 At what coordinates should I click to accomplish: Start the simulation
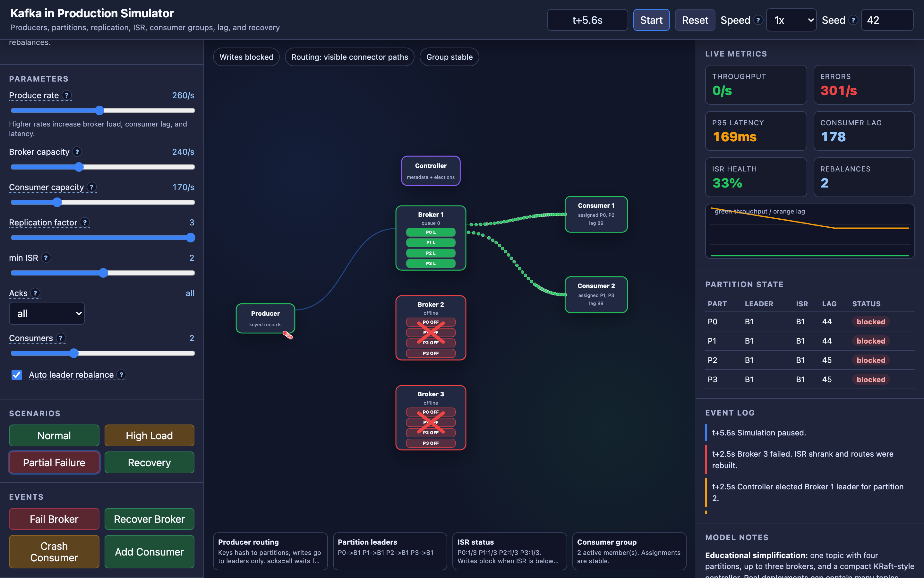651,20
